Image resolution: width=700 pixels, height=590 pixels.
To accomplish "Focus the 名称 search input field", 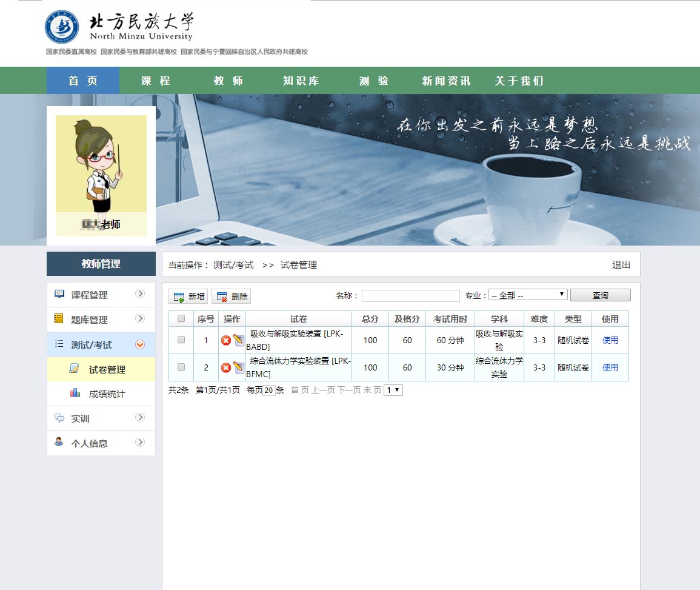I will pyautogui.click(x=410, y=296).
